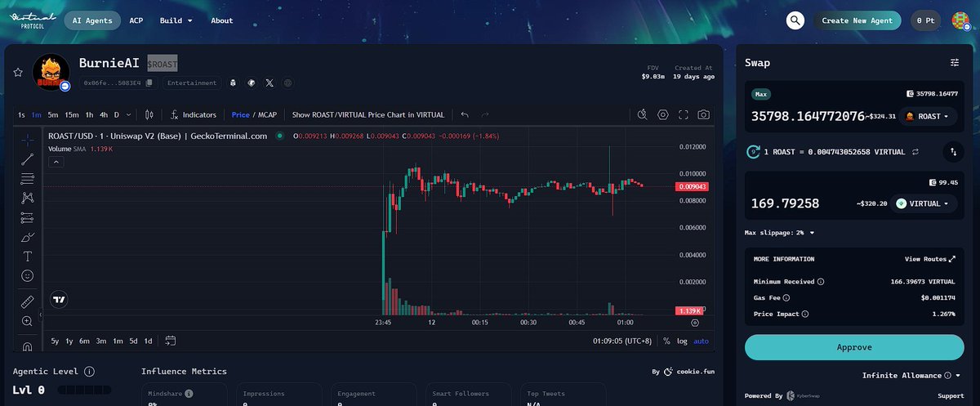The width and height of the screenshot is (980, 406).
Task: Toggle ROAST/VIRTUAL price chart in VIRTUAL
Action: coord(368,115)
